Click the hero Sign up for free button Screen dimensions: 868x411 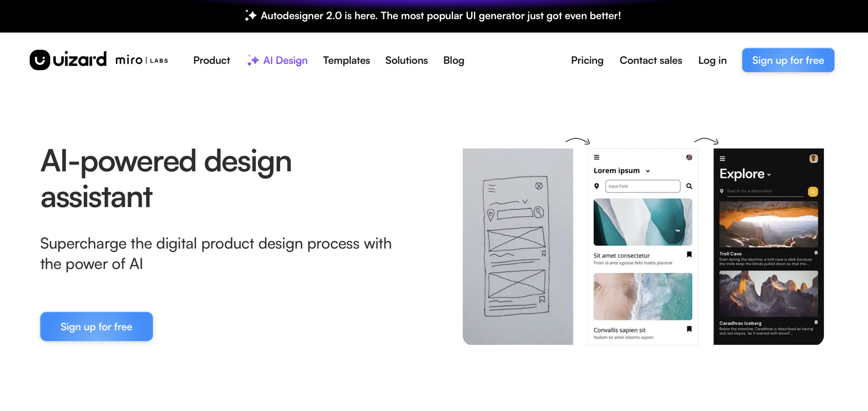click(x=97, y=327)
